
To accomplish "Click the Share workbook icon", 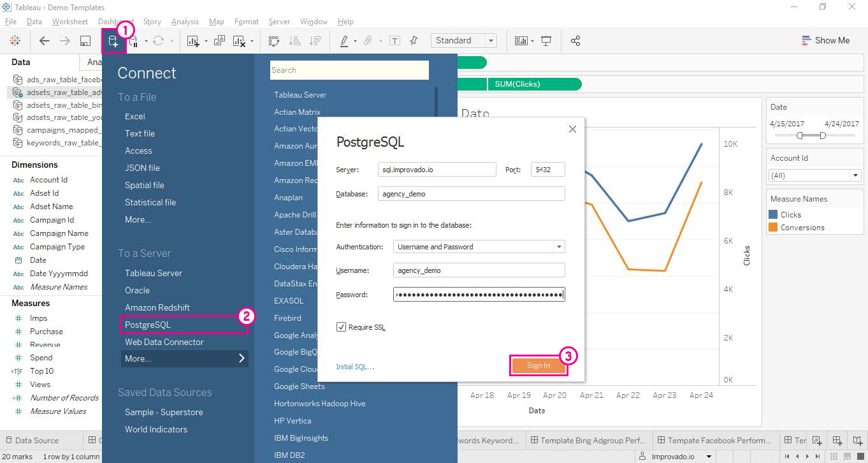I will (x=575, y=41).
